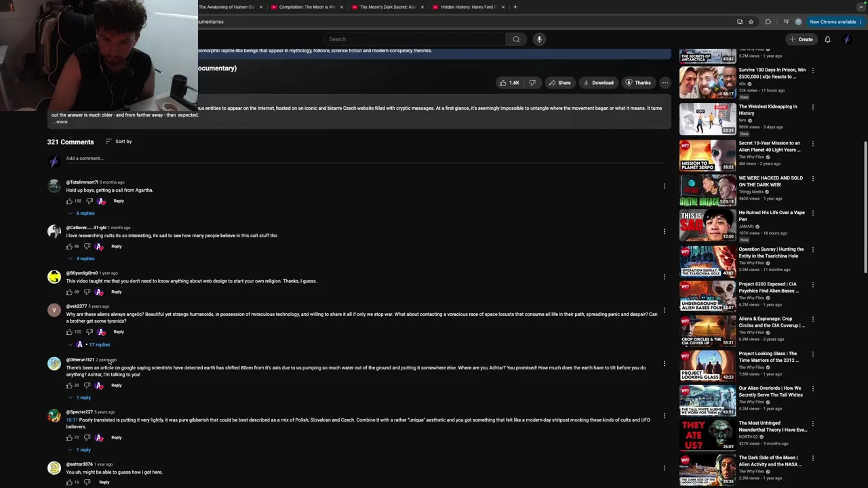Reply to the @ashtar3876 comment
This screenshot has height=488, width=868.
[x=104, y=483]
